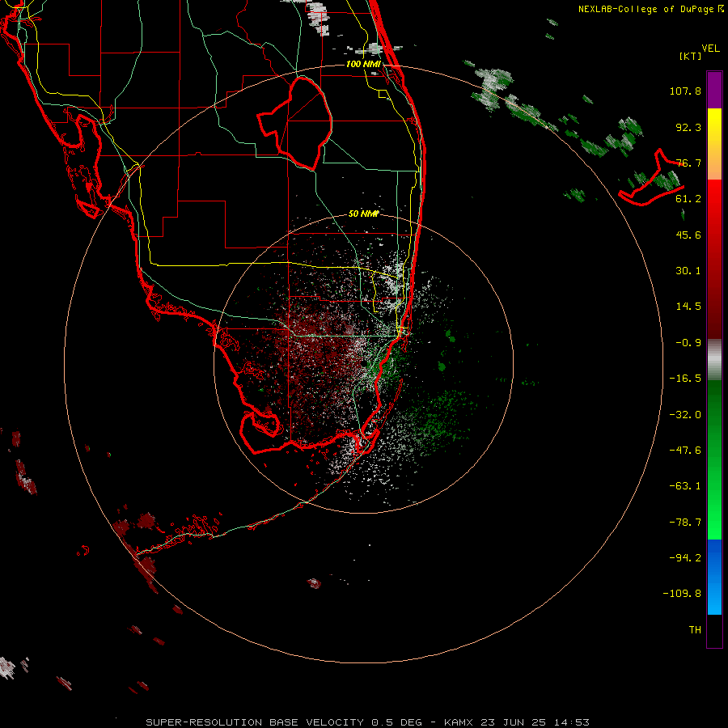Click the 30.1 legend value

coord(688,271)
